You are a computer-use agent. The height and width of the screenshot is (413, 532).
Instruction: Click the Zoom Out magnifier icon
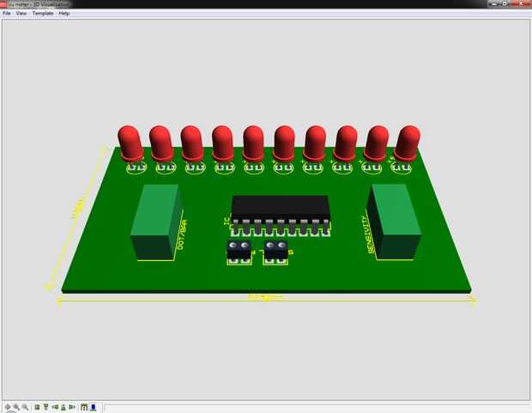25,407
